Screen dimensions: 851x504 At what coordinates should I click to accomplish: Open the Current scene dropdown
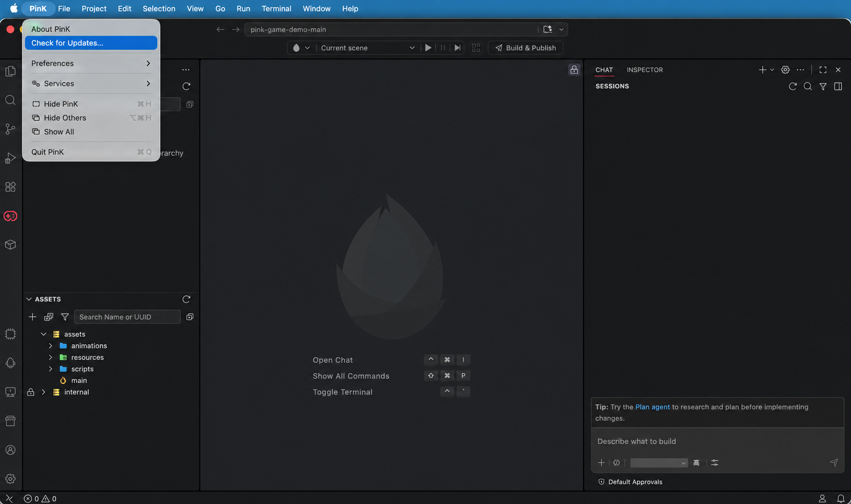[367, 48]
